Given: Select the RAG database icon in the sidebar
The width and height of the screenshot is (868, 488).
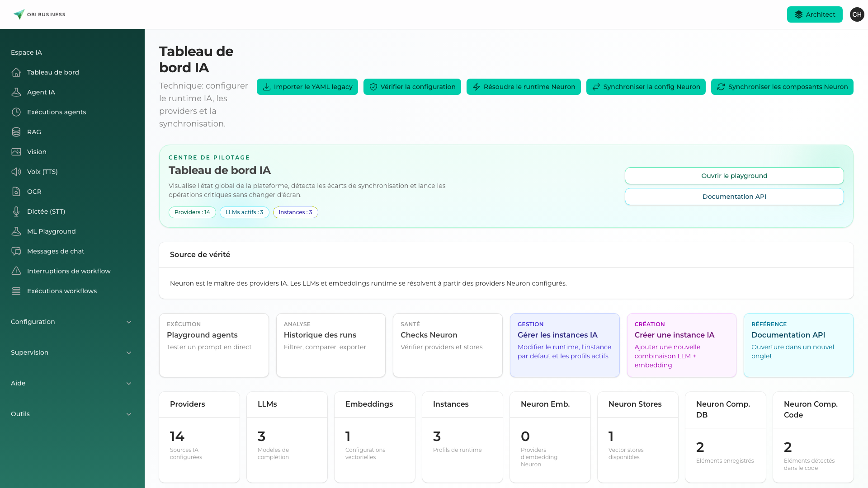Looking at the screenshot, I should click(x=16, y=132).
